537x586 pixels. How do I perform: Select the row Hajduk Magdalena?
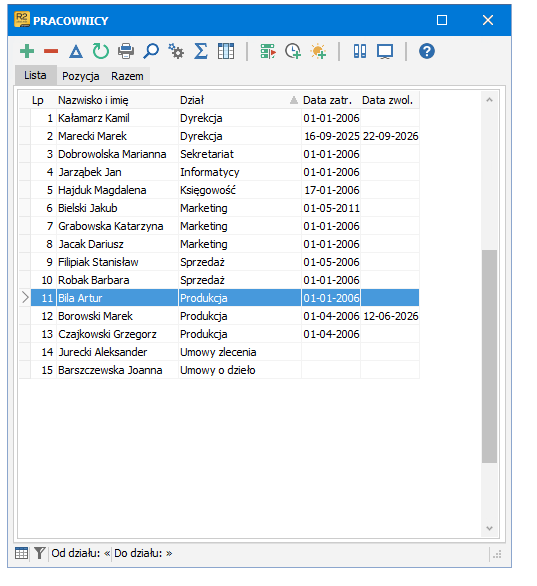pos(219,190)
